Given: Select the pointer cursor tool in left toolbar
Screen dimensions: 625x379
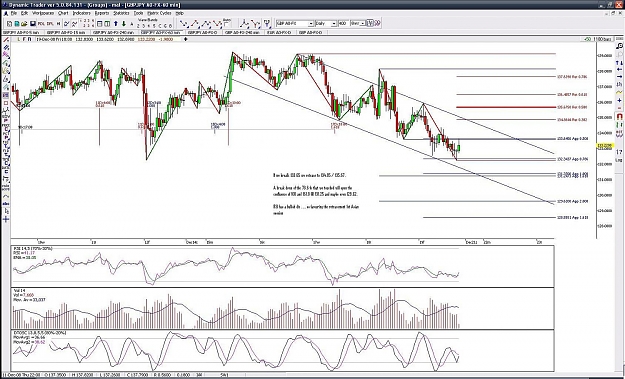Looking at the screenshot, I should point(6,211).
